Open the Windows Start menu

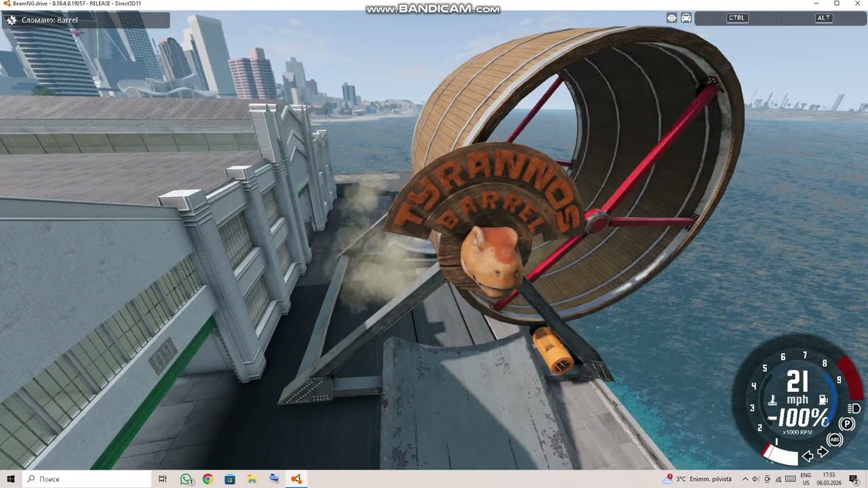click(x=11, y=479)
